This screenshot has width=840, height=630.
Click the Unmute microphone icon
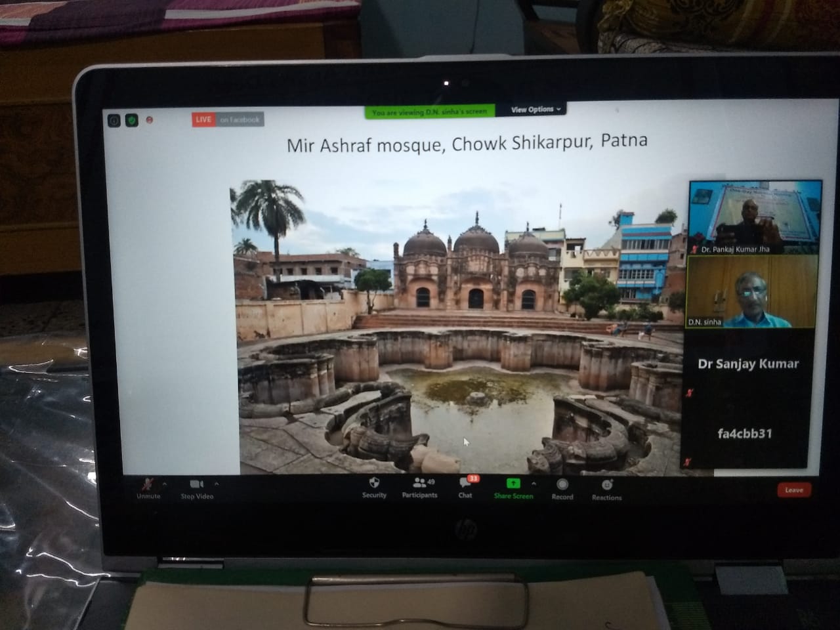(148, 485)
